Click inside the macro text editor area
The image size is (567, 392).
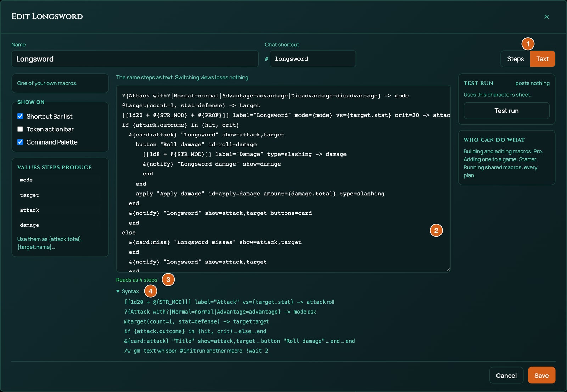click(x=283, y=179)
